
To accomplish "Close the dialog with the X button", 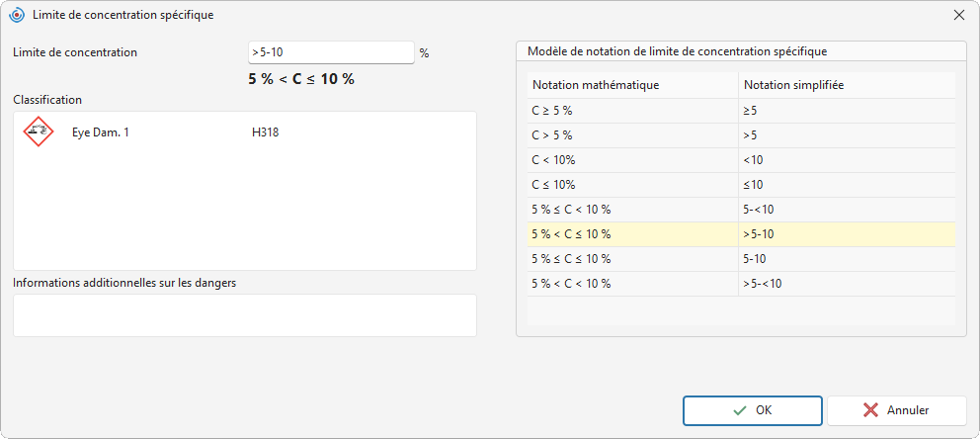I will (958, 16).
